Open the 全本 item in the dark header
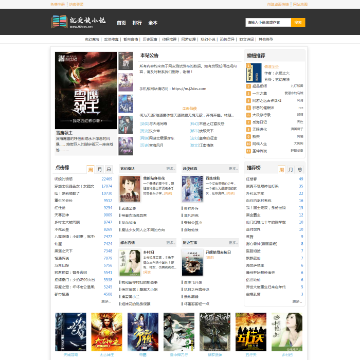Image resolution: width=360 pixels, height=360 pixels. (153, 23)
